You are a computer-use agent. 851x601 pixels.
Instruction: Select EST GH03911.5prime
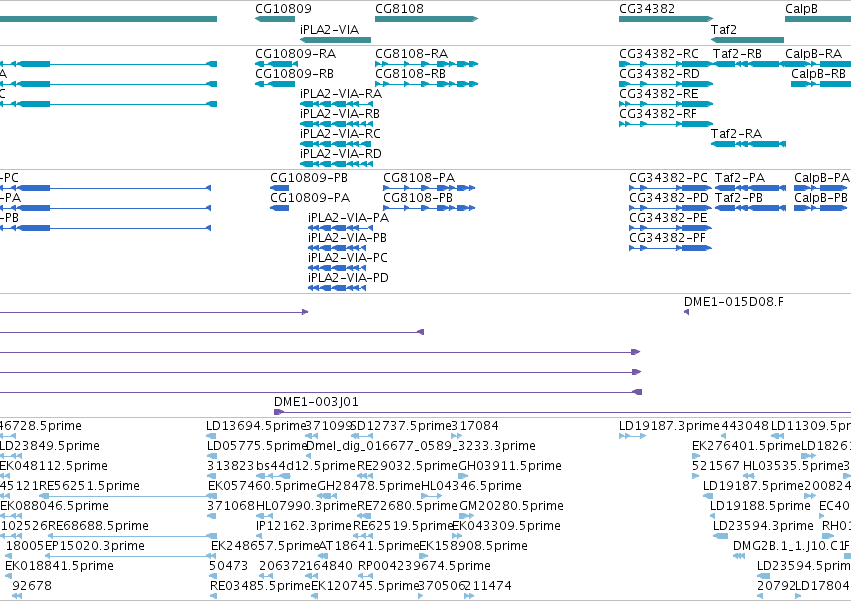click(510, 466)
